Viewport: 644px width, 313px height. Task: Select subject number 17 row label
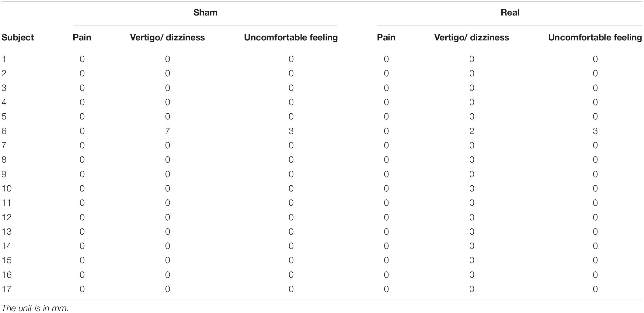tap(7, 289)
